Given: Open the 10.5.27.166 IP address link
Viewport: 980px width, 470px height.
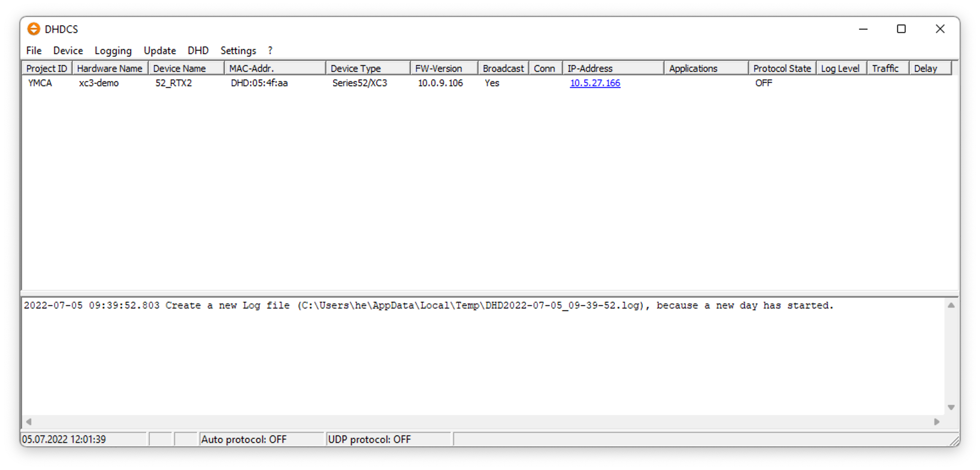Looking at the screenshot, I should click(x=595, y=83).
